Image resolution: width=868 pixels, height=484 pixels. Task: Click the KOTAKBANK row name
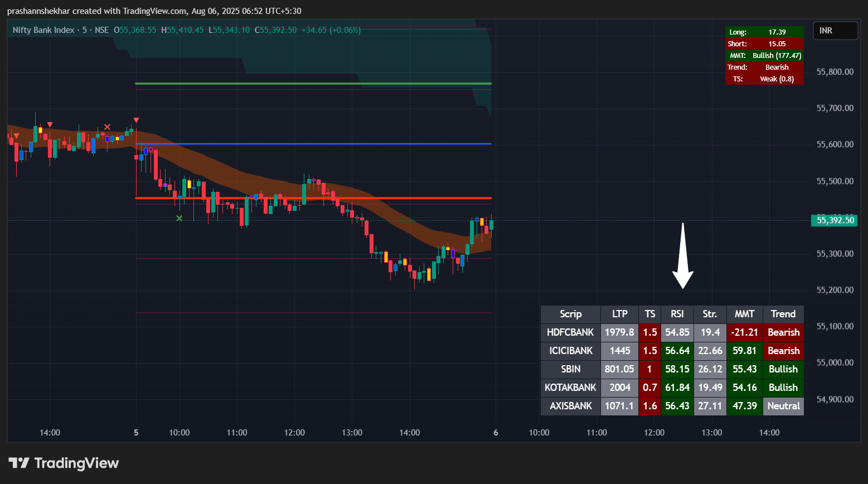(x=570, y=388)
